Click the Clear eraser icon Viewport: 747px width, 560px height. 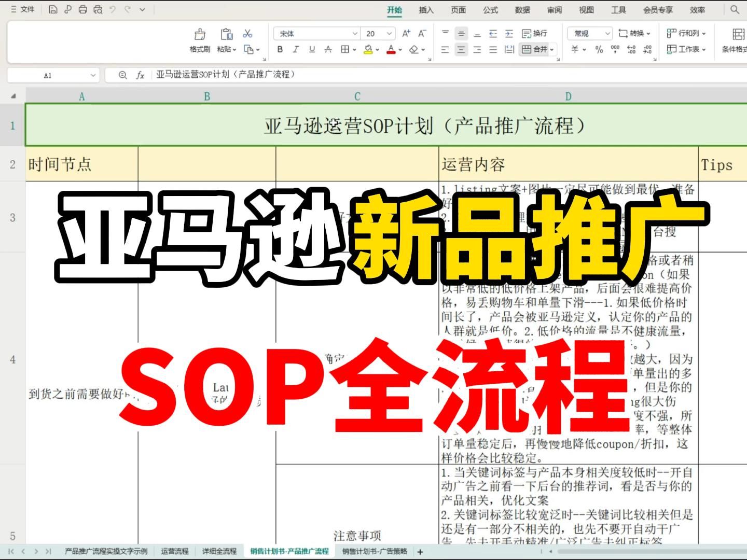[x=414, y=49]
